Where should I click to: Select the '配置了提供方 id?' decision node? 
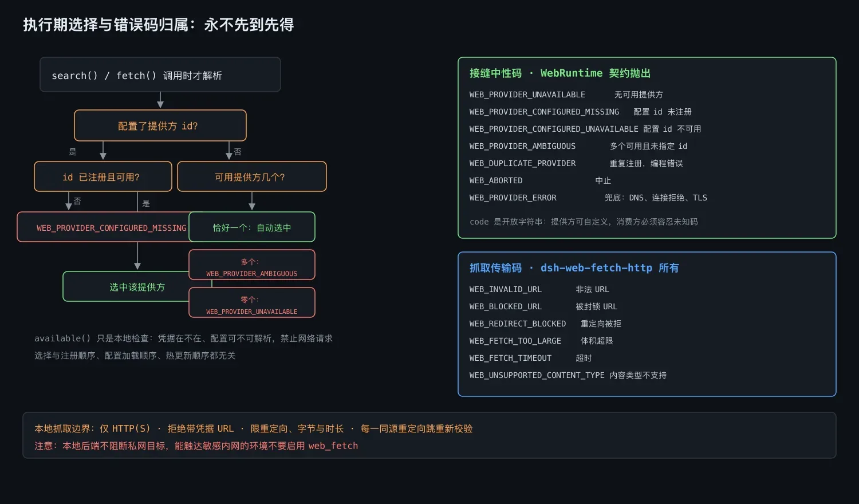(160, 125)
